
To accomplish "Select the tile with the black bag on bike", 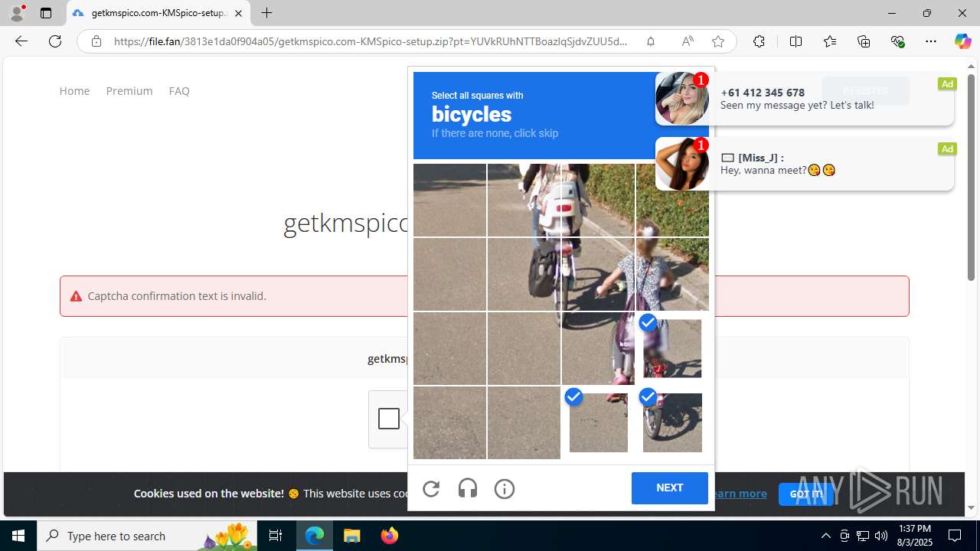I will pos(524,274).
